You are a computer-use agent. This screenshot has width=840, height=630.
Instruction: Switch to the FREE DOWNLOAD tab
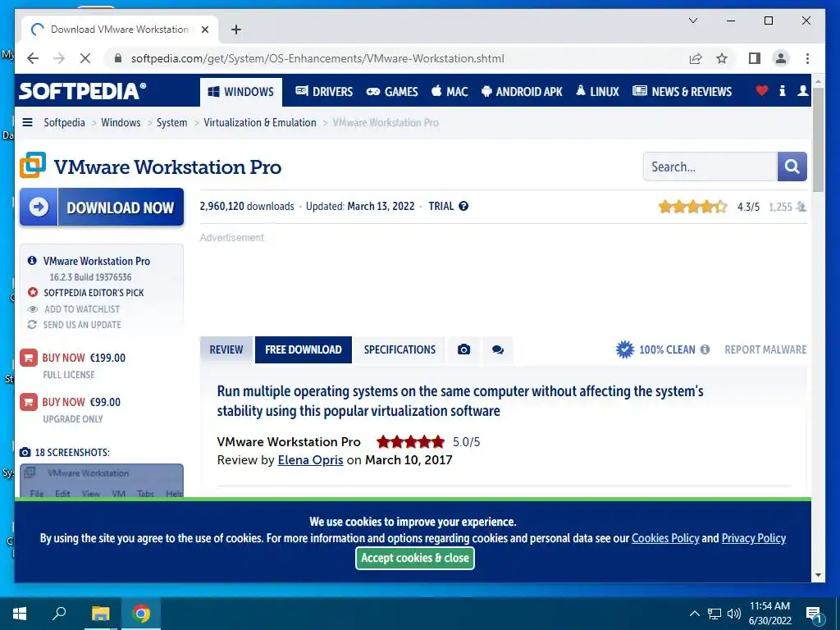click(x=304, y=349)
